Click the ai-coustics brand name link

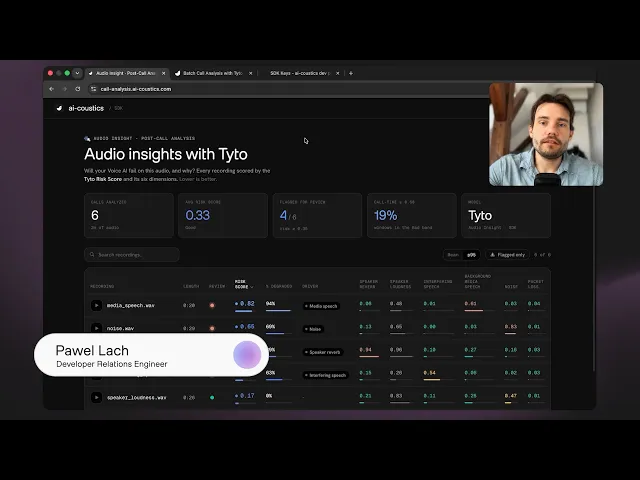86,108
